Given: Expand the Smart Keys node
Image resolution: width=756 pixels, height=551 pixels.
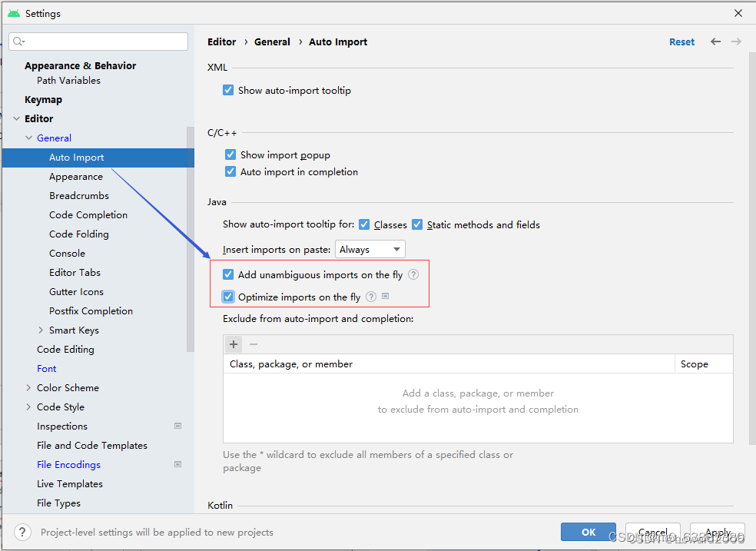Looking at the screenshot, I should (41, 330).
